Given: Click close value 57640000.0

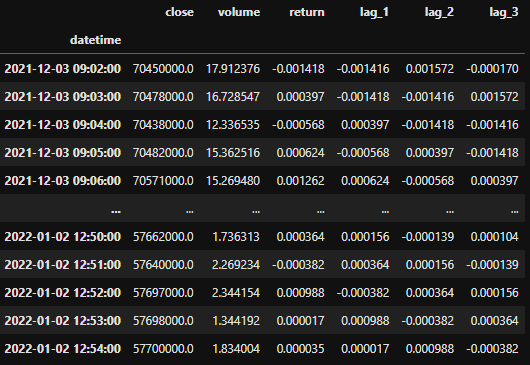Looking at the screenshot, I should pos(163,265).
